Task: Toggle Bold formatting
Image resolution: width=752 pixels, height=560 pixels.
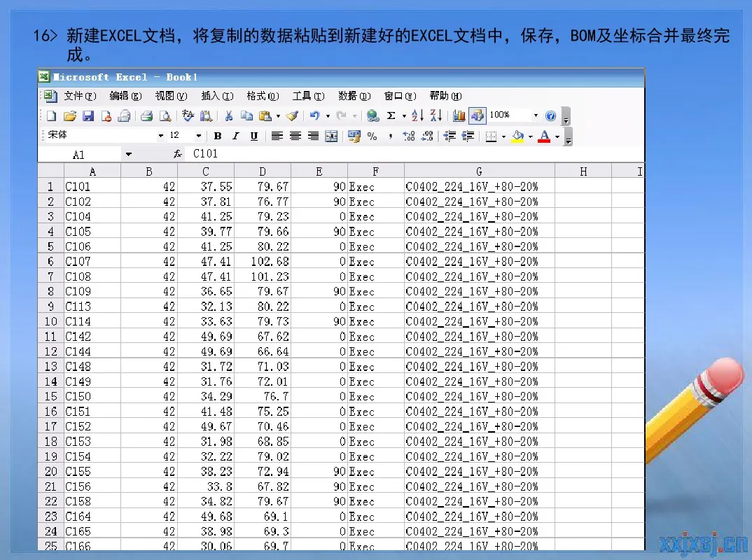Action: point(217,136)
